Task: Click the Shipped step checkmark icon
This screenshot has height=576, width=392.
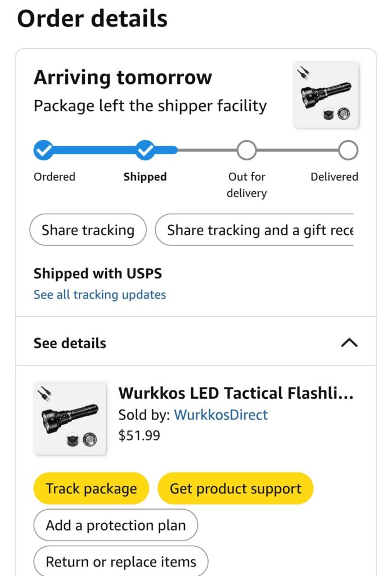Action: pyautogui.click(x=145, y=150)
